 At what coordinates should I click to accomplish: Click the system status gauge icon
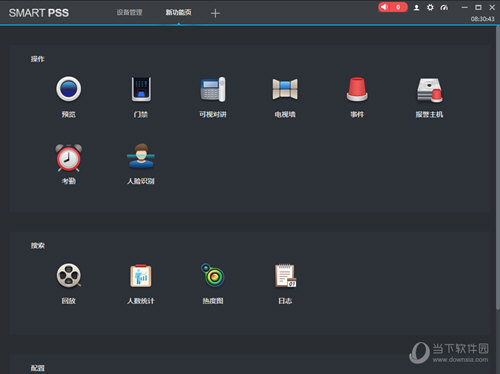click(x=444, y=7)
